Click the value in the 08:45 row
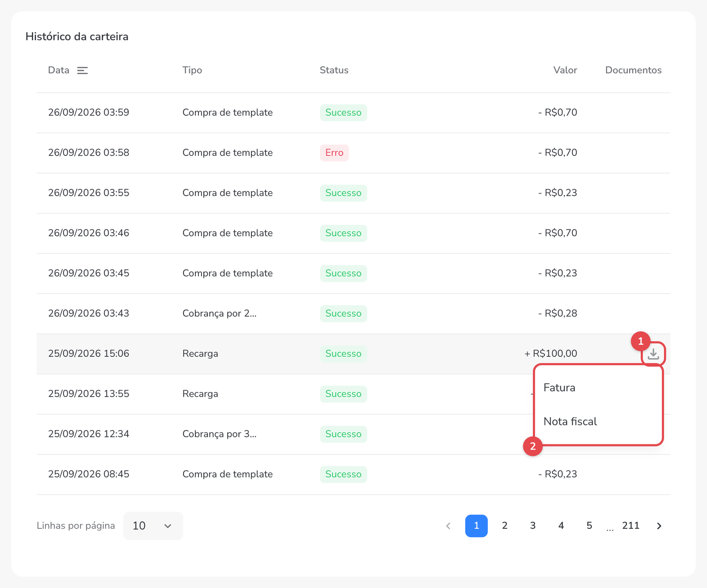The image size is (707, 588). (558, 474)
